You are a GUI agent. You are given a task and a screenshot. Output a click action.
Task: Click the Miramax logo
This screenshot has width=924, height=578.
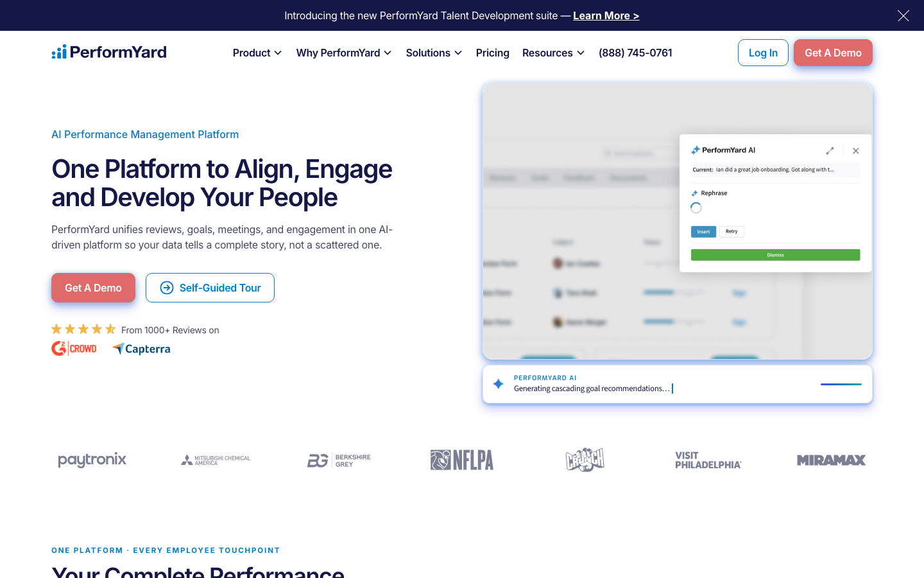point(832,460)
